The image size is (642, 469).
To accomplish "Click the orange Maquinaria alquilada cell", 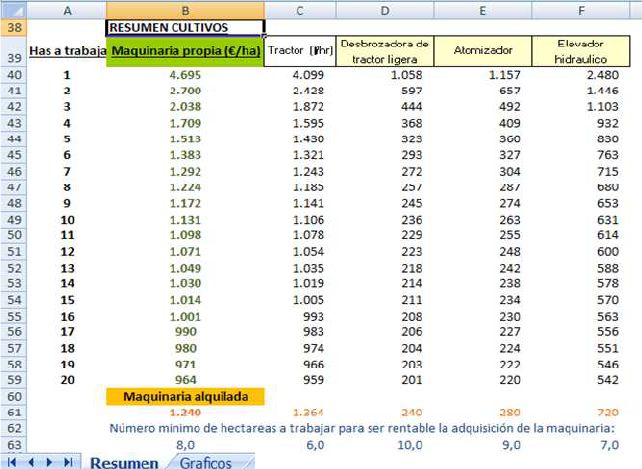I will click(185, 397).
